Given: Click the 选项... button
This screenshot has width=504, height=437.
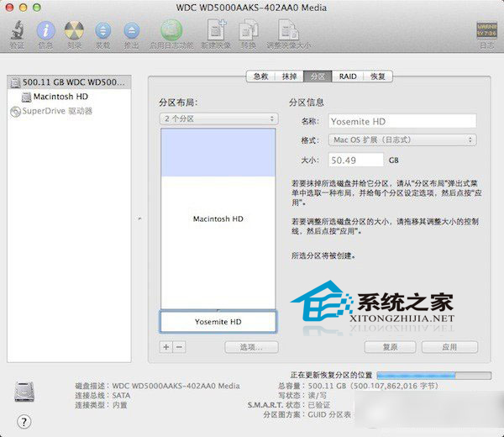Looking at the screenshot, I should [x=251, y=347].
